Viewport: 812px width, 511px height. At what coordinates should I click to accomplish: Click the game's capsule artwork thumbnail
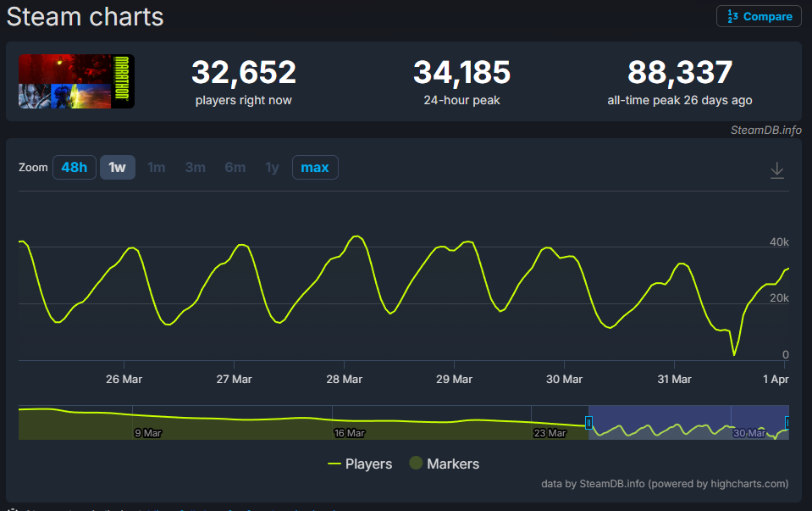[x=75, y=81]
